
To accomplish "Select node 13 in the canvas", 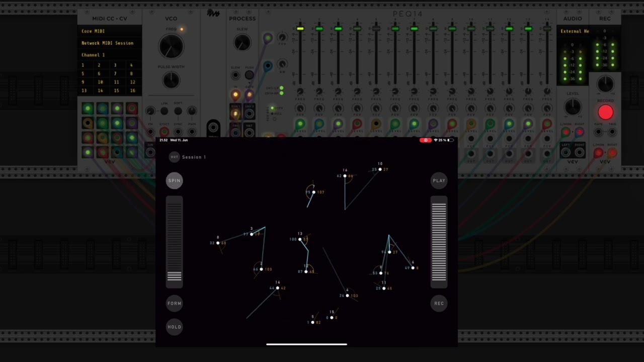I will [300, 239].
